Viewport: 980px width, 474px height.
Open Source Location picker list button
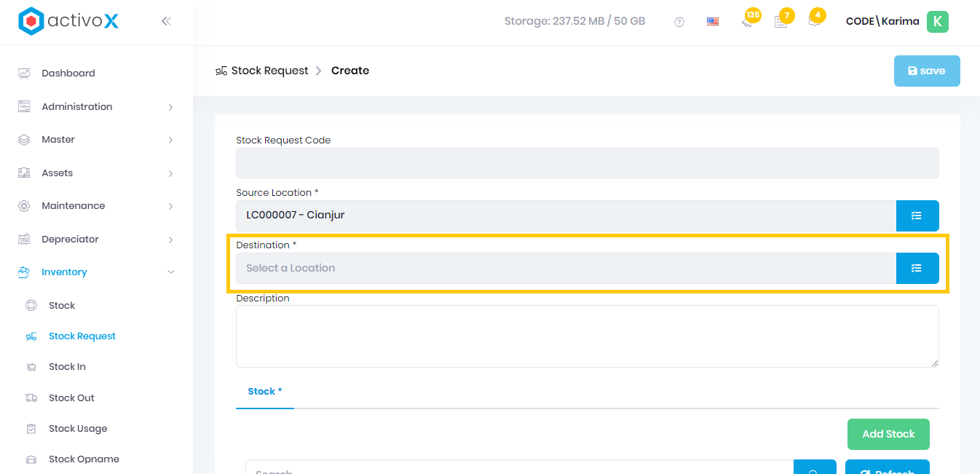[917, 216]
